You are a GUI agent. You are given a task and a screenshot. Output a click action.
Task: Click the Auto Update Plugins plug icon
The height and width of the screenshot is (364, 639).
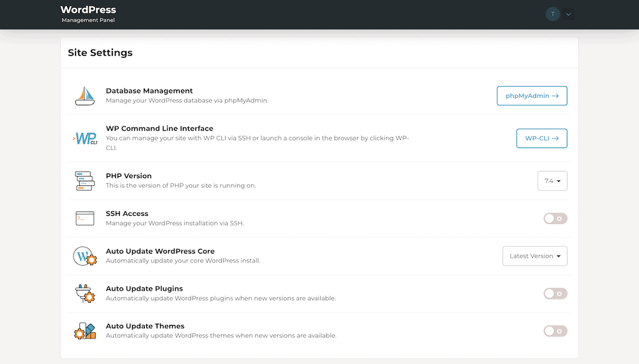click(x=84, y=294)
